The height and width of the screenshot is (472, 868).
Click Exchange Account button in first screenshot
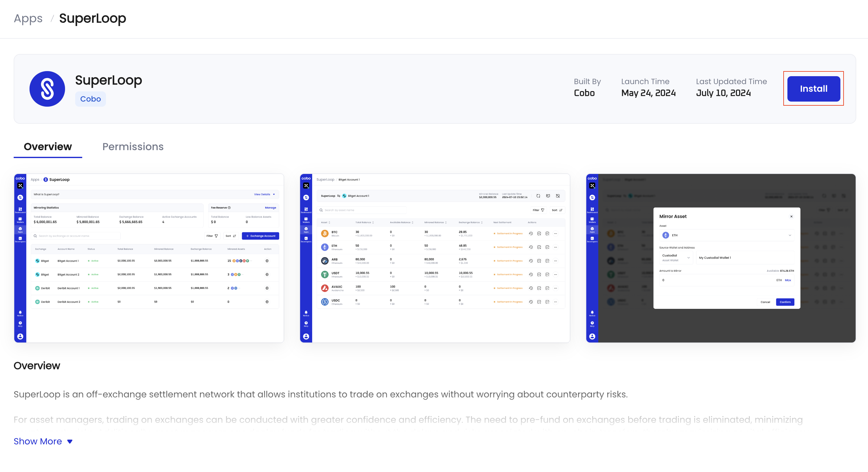tap(260, 236)
